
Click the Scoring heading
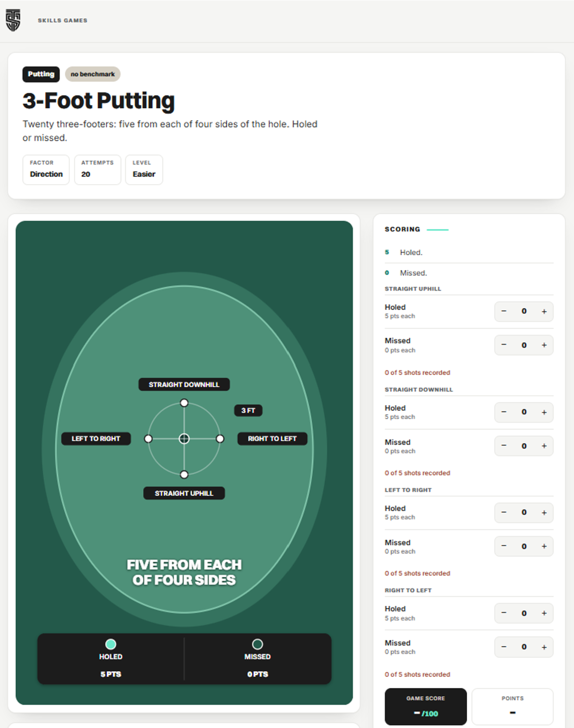[x=402, y=229]
